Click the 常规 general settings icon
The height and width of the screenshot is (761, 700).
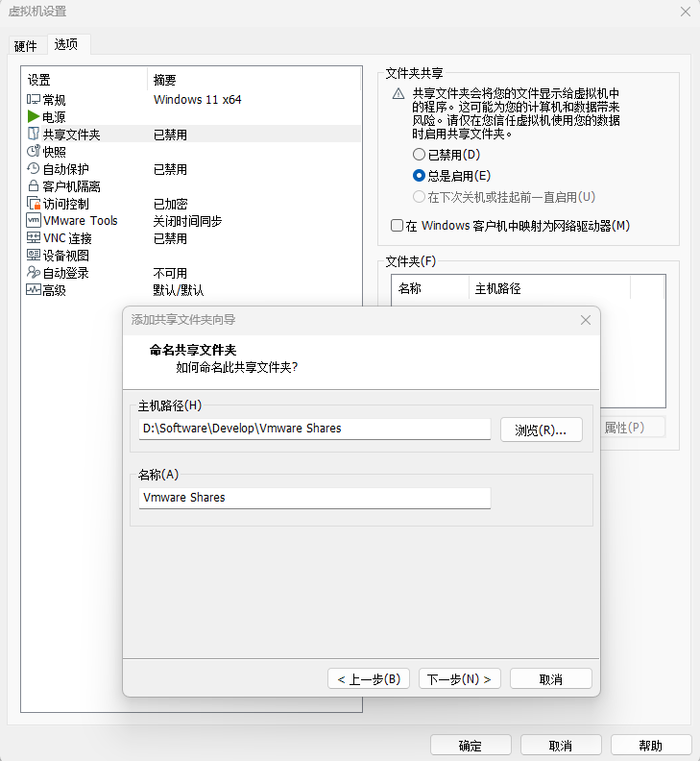pos(33,100)
